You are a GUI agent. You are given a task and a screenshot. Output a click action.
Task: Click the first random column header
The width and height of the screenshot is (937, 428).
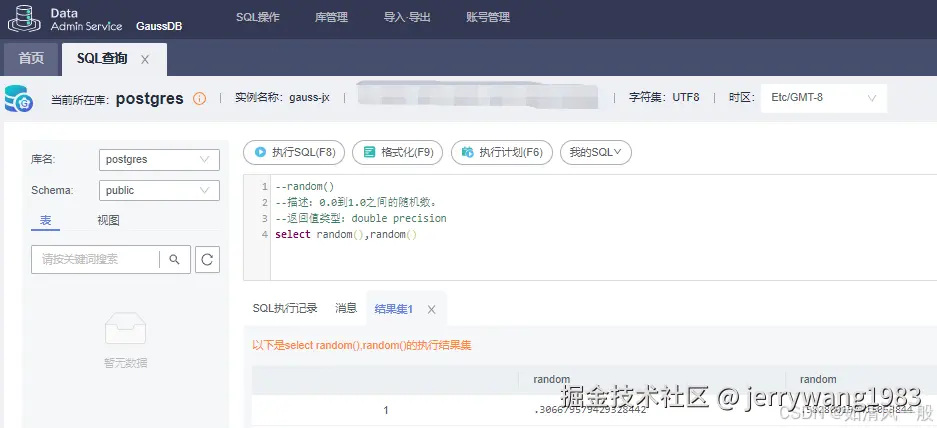coord(552,379)
